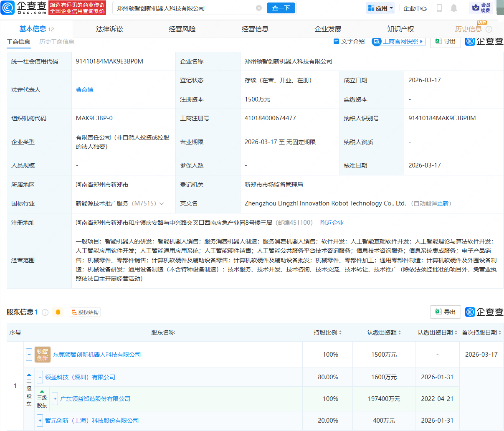The image size is (504, 431).
Task: Expand the 国标行业 industry classification chevron
Action: 162,204
